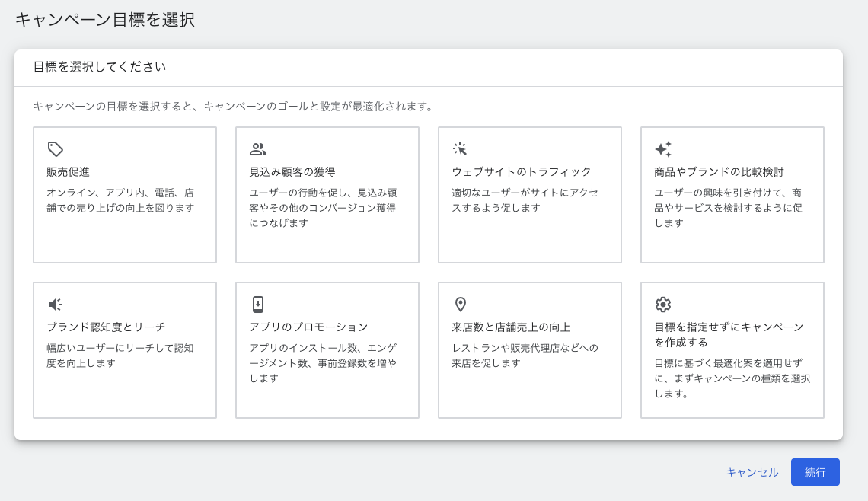The image size is (868, 501).
Task: Click the 販売促進 card description text
Action: pyautogui.click(x=120, y=200)
